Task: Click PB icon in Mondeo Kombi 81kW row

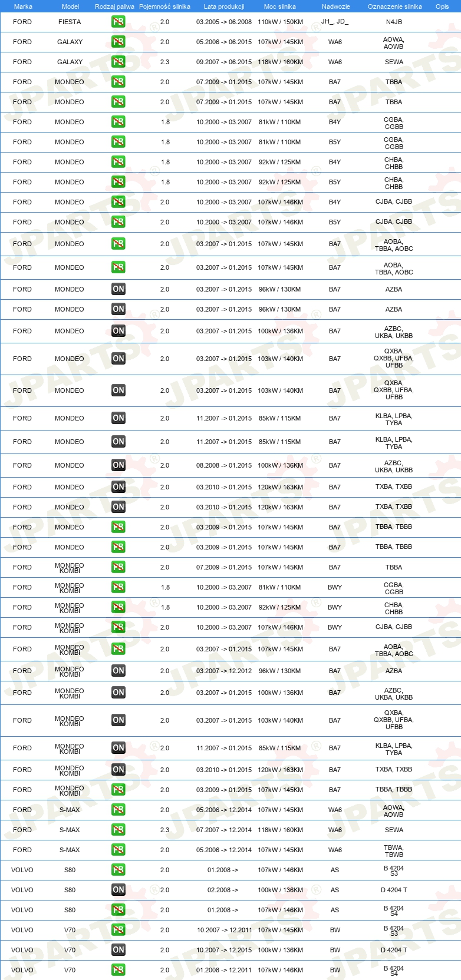Action: tap(118, 587)
